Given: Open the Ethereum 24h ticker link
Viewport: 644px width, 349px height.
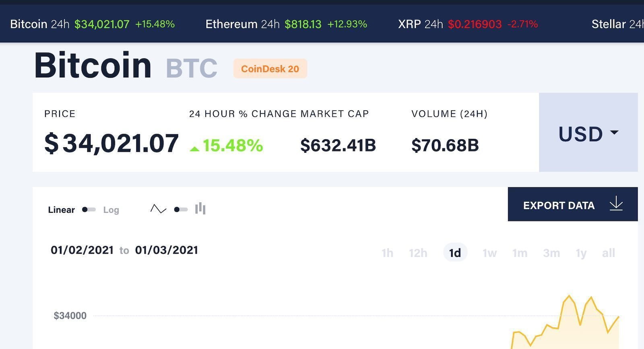Looking at the screenshot, I should pyautogui.click(x=286, y=24).
